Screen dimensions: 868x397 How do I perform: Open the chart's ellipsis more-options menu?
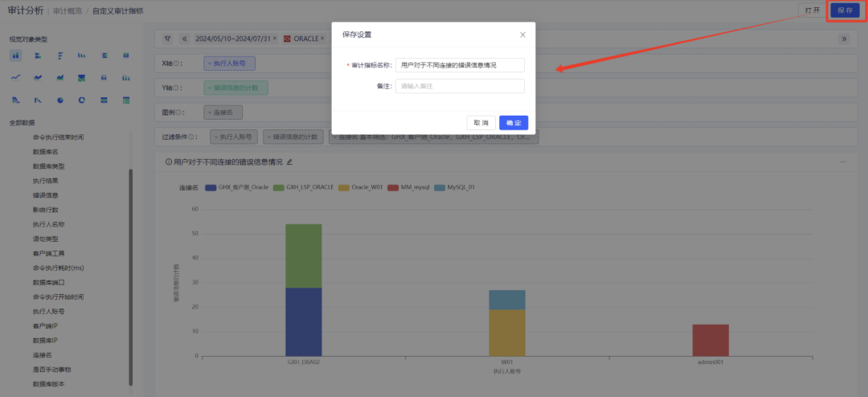843,162
